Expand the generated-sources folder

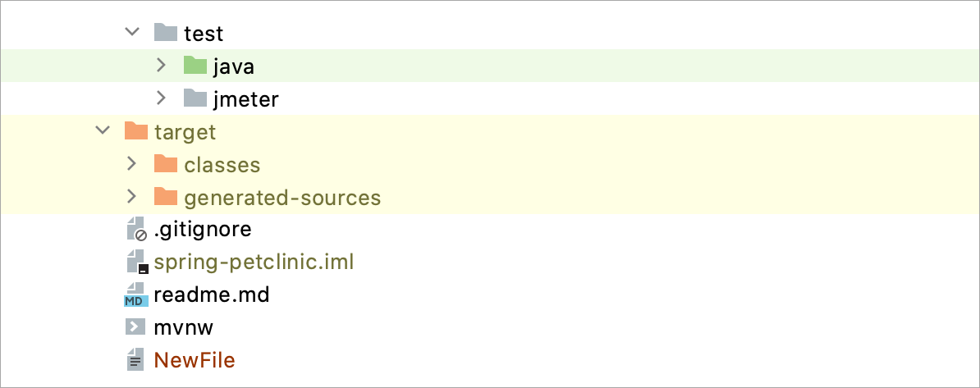(131, 198)
